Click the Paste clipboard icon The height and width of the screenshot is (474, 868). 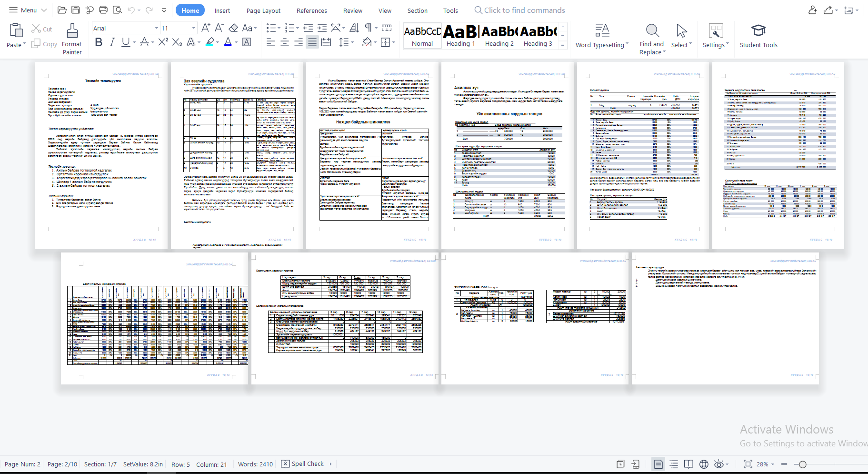(16, 30)
